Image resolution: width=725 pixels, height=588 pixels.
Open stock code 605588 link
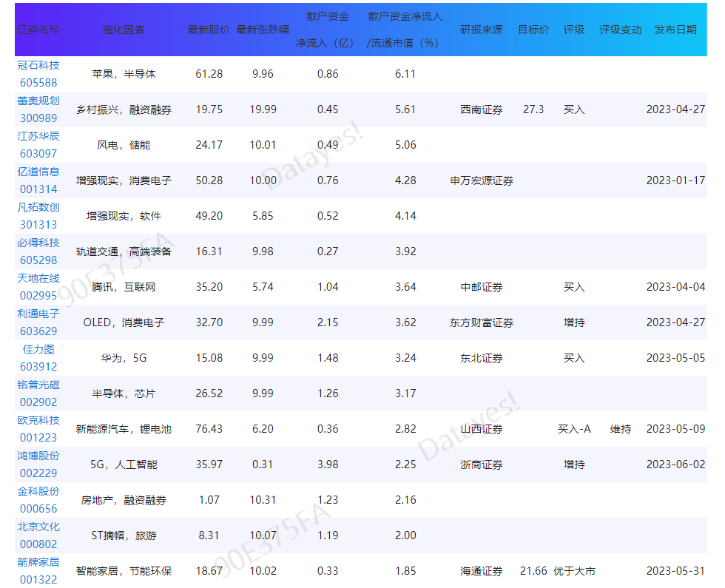pos(38,83)
